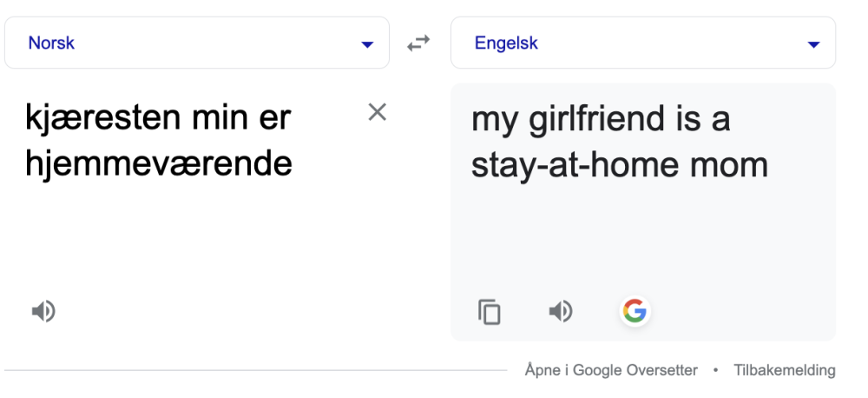Click the translated text stay-at-home mom
The height and width of the screenshot is (398, 868).
620,164
